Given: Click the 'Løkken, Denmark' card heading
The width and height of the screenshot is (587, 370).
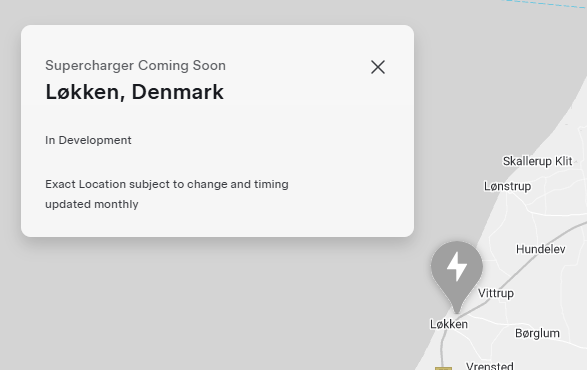Looking at the screenshot, I should coord(134,92).
